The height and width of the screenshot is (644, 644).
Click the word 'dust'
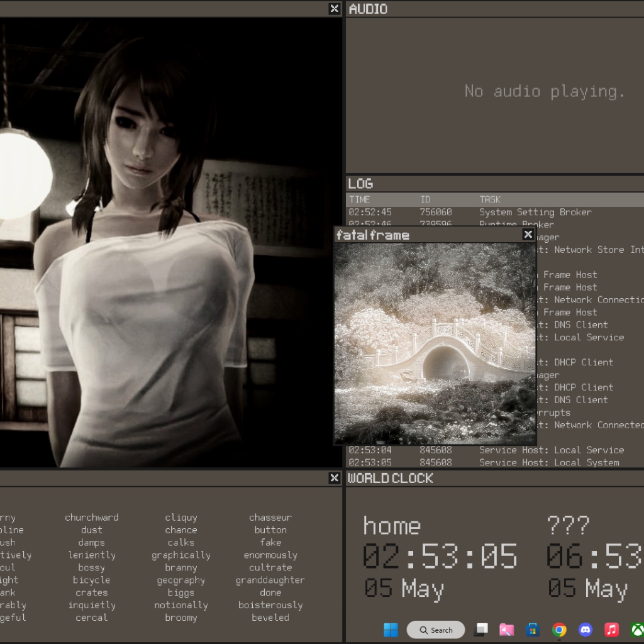point(92,530)
